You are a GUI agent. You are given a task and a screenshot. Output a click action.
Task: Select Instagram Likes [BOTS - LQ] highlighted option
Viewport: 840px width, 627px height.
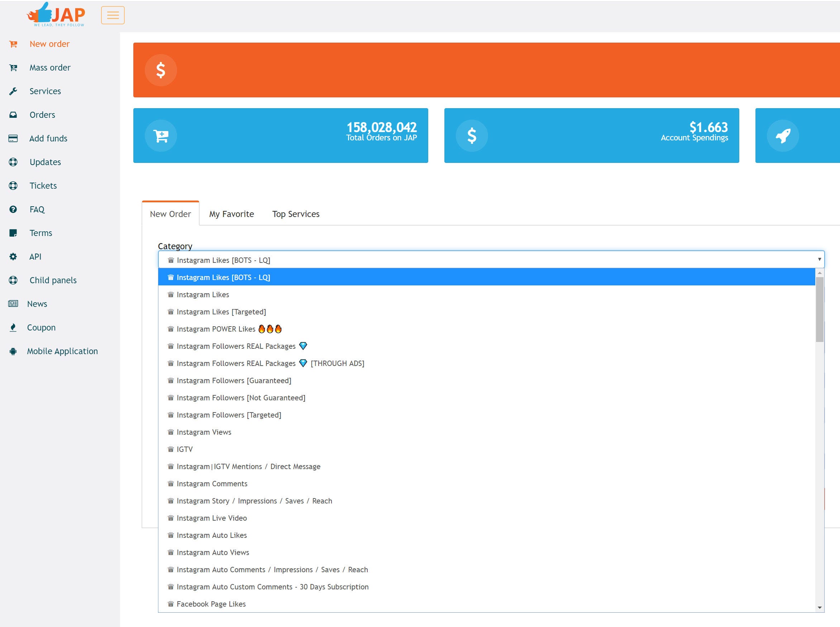(487, 277)
